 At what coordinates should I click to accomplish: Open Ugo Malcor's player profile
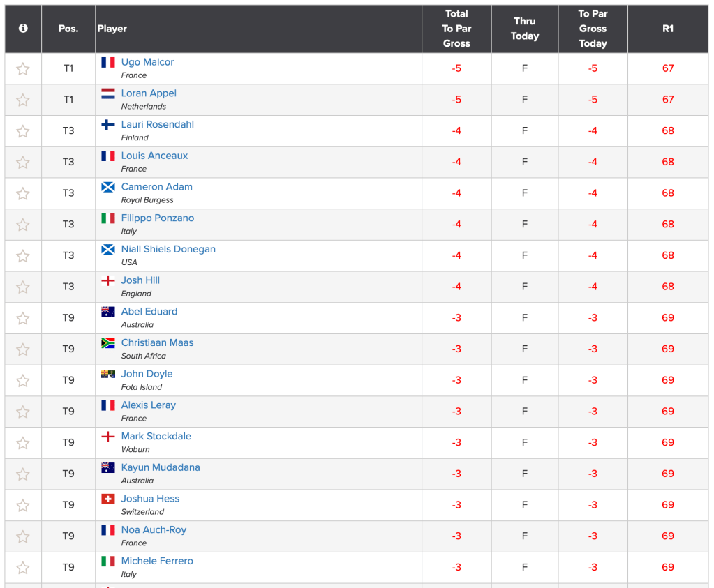(x=147, y=62)
